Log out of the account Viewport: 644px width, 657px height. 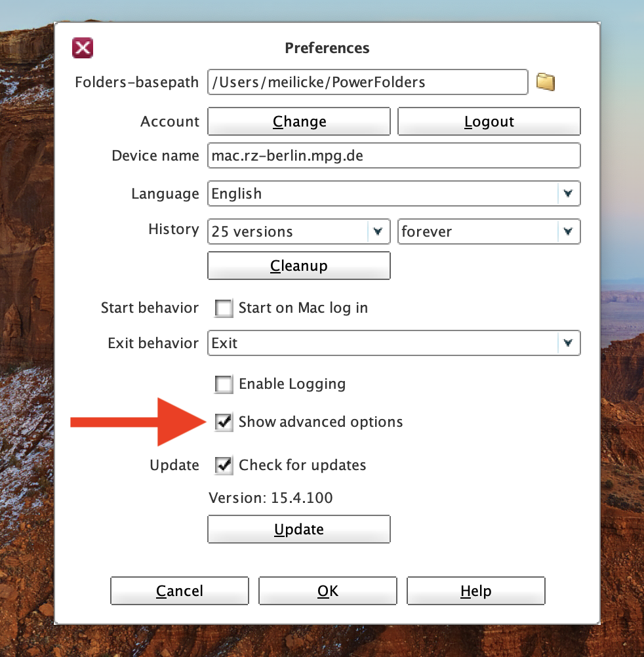coord(489,121)
